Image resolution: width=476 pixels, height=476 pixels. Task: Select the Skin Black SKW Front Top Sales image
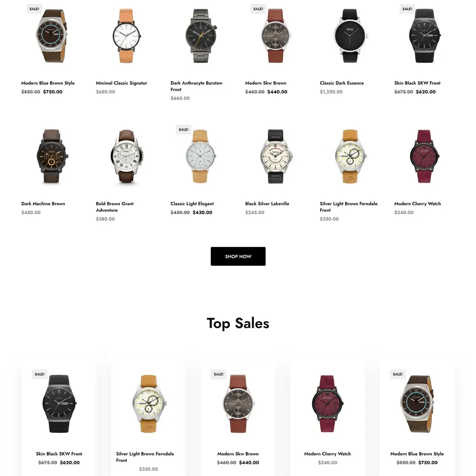(59, 404)
